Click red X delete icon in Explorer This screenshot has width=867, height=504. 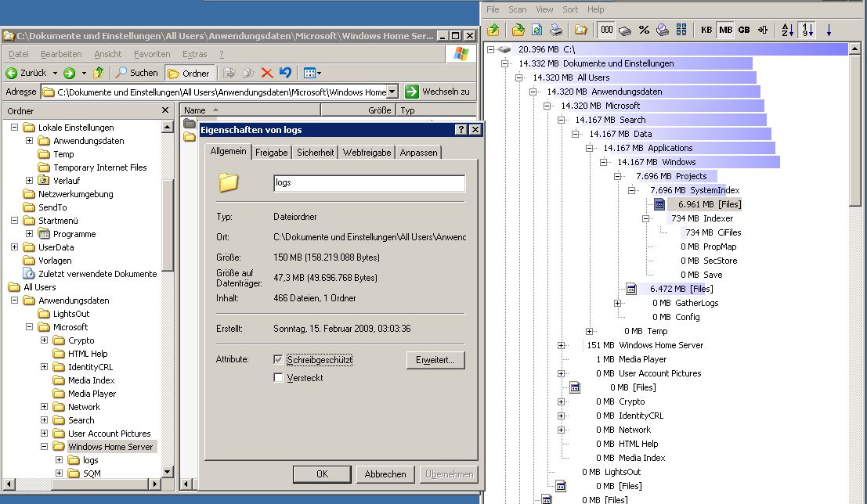tap(267, 73)
